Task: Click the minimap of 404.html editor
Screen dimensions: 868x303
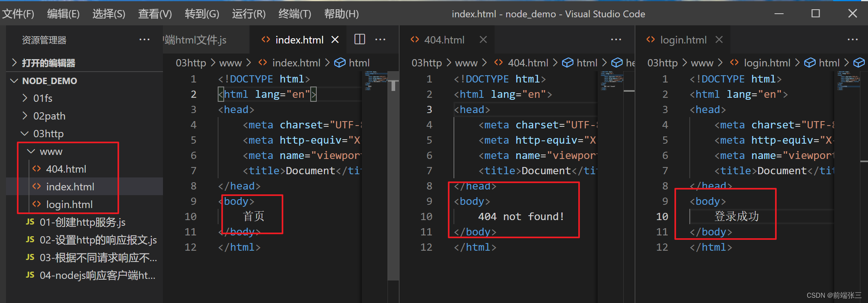Action: (x=611, y=80)
